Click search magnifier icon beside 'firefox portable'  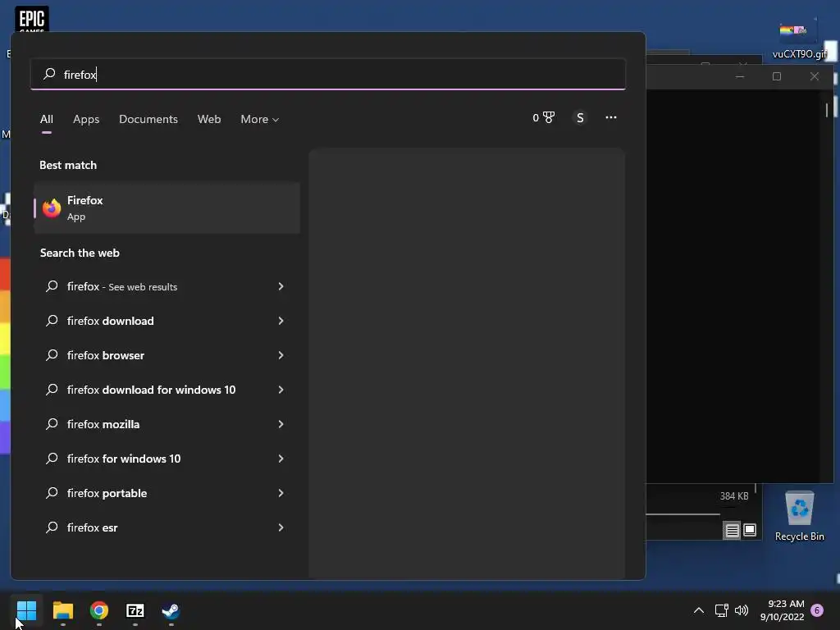point(52,493)
